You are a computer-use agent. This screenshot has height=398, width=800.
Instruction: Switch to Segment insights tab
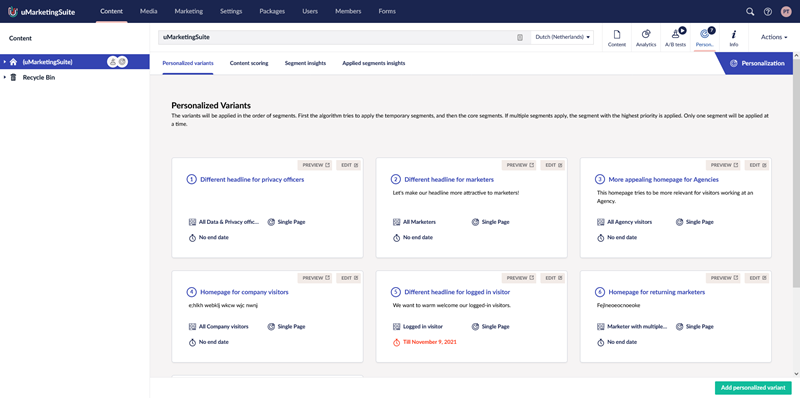click(x=305, y=63)
